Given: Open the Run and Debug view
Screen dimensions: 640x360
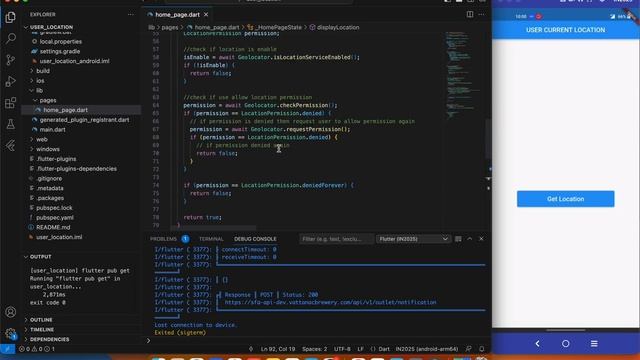Looking at the screenshot, I should [x=11, y=81].
